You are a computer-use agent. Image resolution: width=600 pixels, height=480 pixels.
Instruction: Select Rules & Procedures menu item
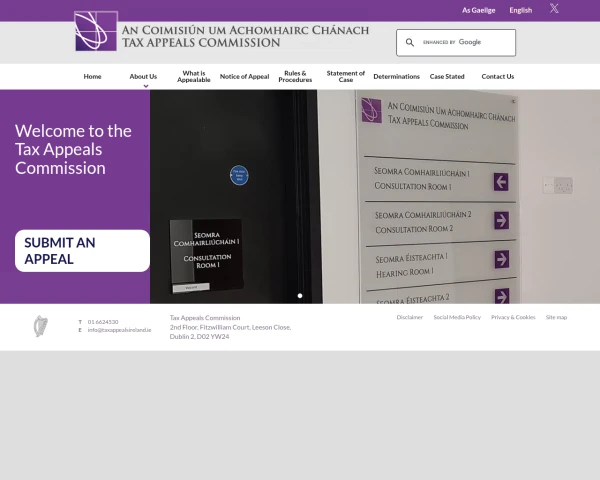click(x=295, y=76)
